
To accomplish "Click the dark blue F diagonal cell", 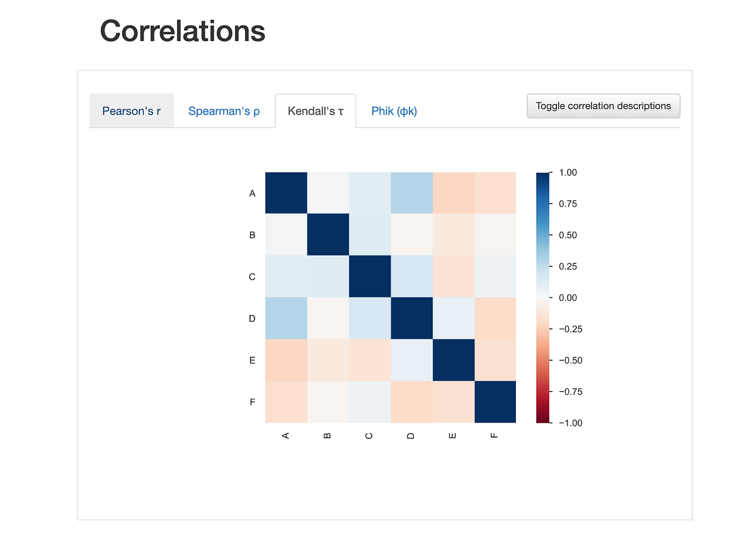I will (x=495, y=402).
